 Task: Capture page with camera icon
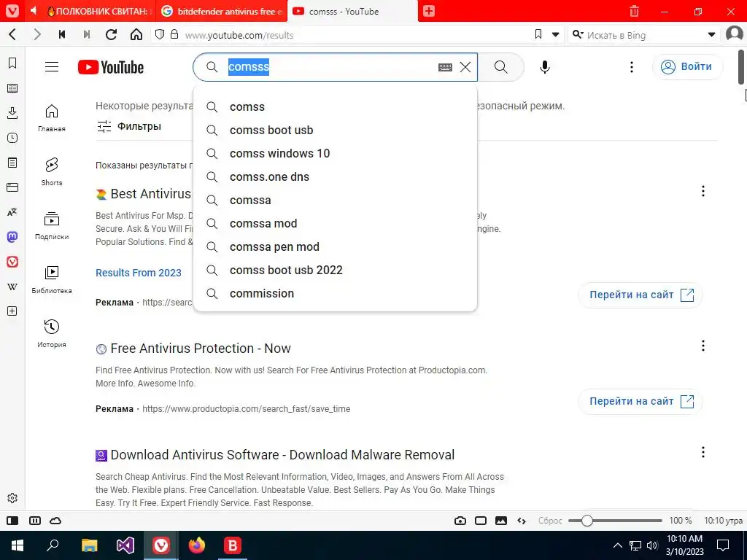460,521
